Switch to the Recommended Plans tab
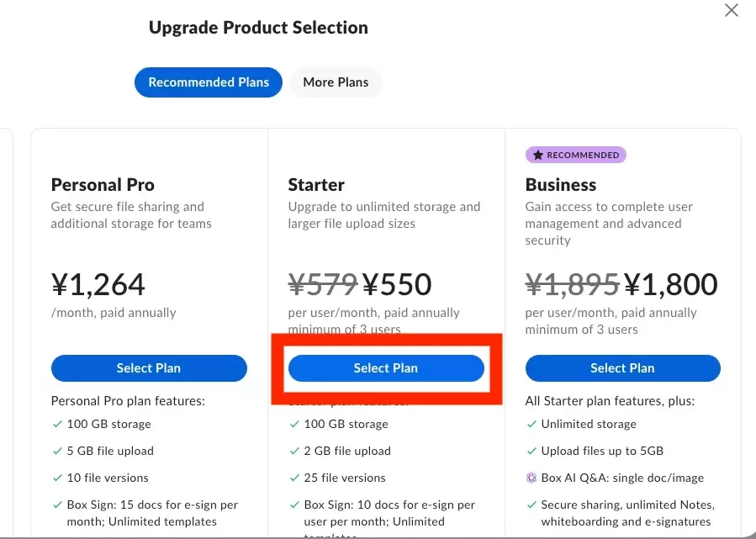 (x=209, y=82)
